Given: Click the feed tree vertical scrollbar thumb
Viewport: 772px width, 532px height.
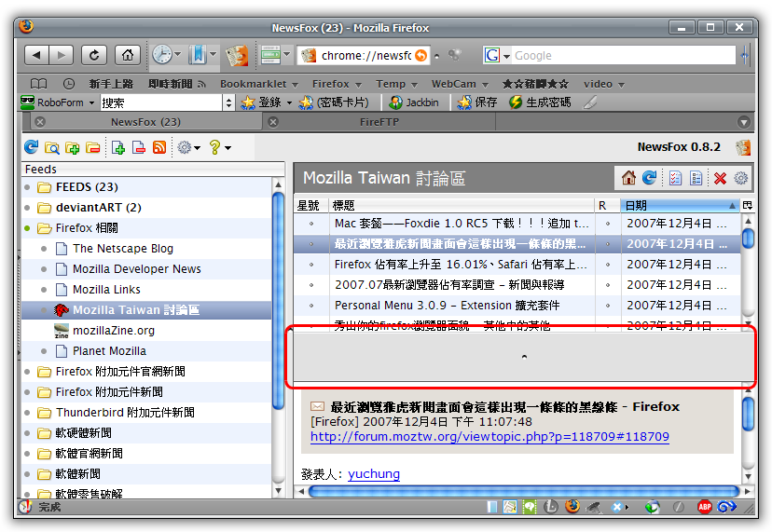Looking at the screenshot, I should tap(278, 301).
